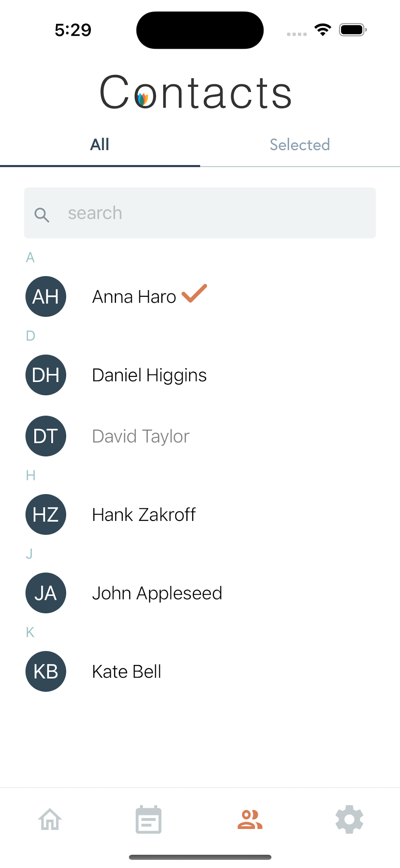The height and width of the screenshot is (868, 400).
Task: Tap the orange contacts people icon
Action: (250, 819)
